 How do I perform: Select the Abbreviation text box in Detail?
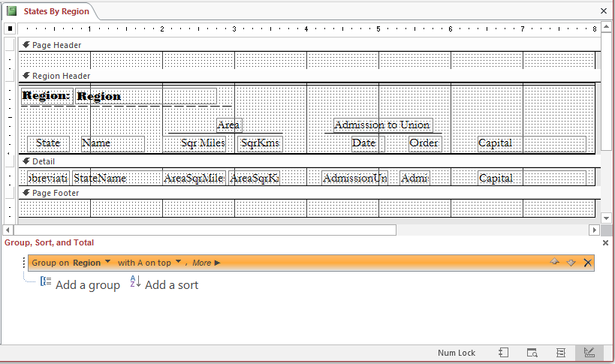click(x=48, y=178)
